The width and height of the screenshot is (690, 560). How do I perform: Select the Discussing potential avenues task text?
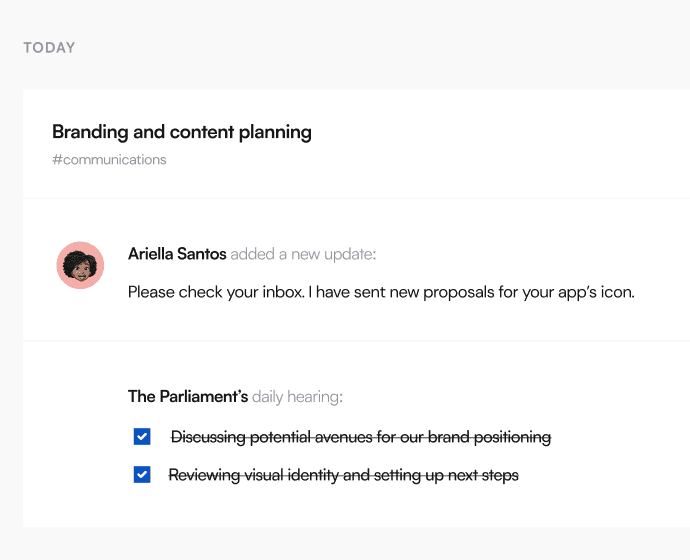[361, 437]
